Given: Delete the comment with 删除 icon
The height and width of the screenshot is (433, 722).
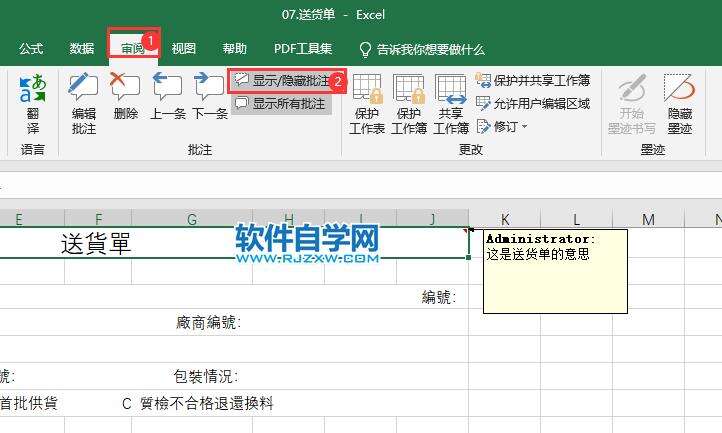Looking at the screenshot, I should pos(125,95).
